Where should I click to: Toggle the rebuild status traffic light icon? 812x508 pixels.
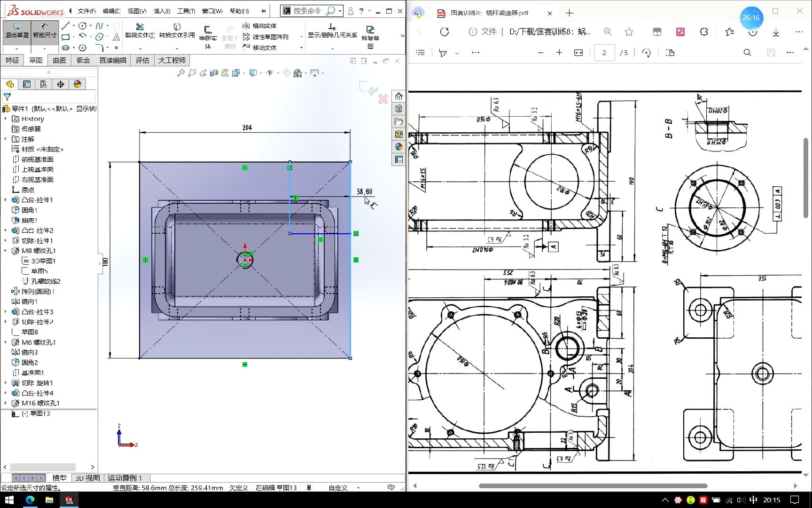coord(309,488)
